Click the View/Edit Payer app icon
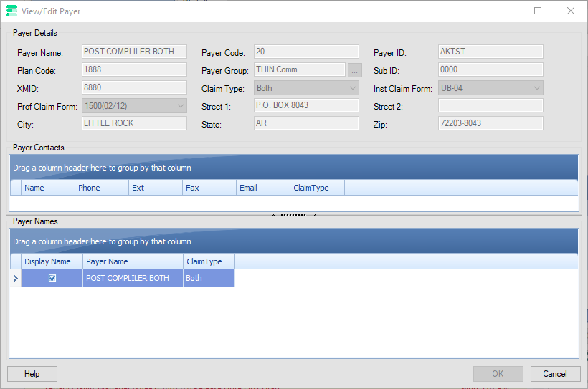Screen dimensions: 588x389 [x=11, y=11]
